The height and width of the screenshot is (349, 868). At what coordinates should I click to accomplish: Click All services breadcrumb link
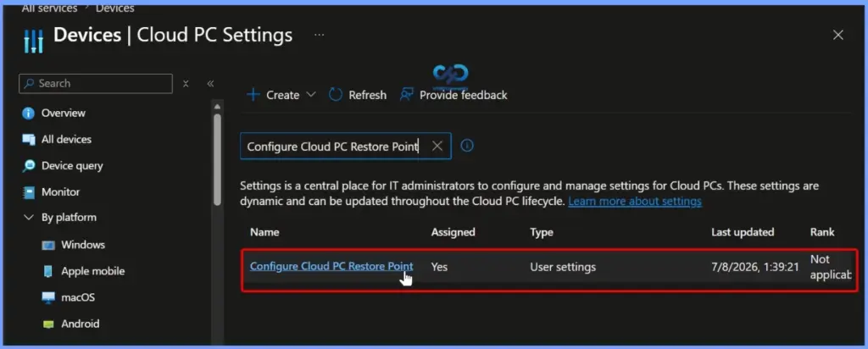click(x=48, y=8)
